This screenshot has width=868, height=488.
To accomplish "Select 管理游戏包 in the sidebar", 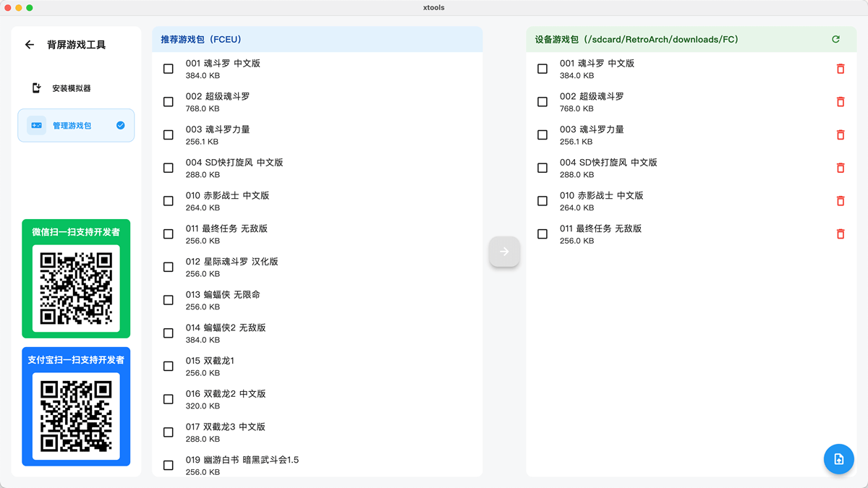I will [76, 126].
